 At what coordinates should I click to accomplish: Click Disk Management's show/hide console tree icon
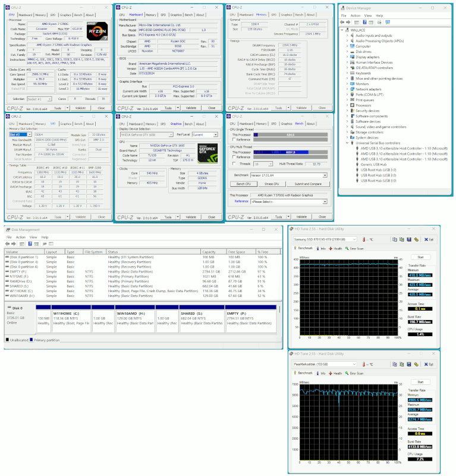22,244
